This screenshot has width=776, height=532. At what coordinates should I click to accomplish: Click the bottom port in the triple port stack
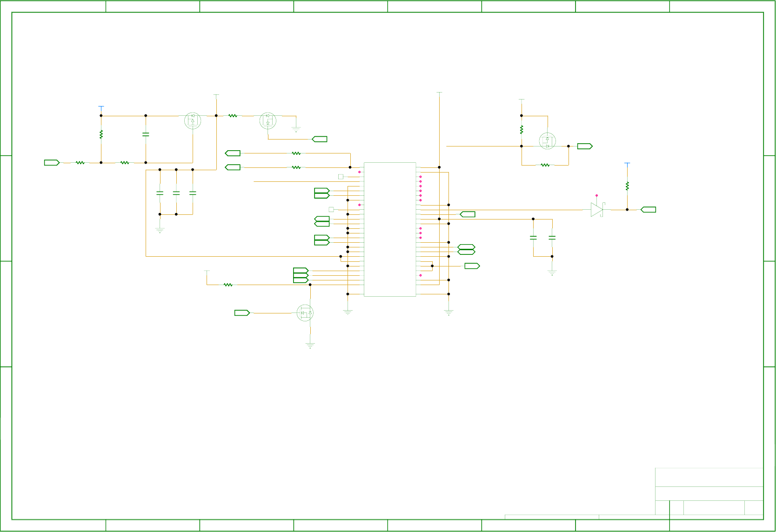coord(301,280)
